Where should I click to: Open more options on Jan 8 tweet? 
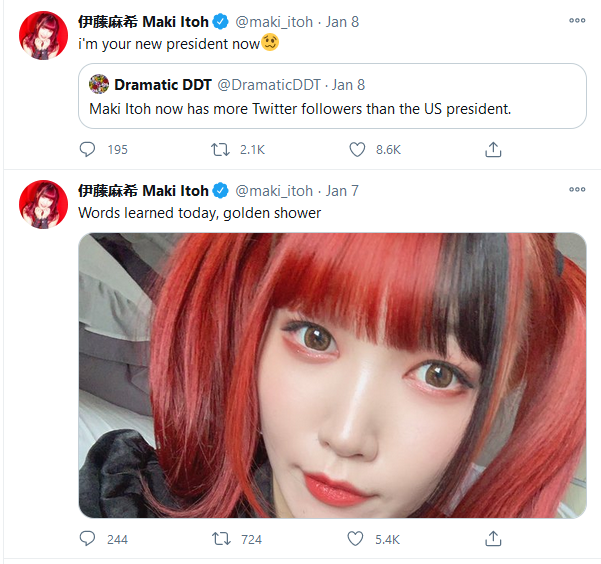click(577, 20)
